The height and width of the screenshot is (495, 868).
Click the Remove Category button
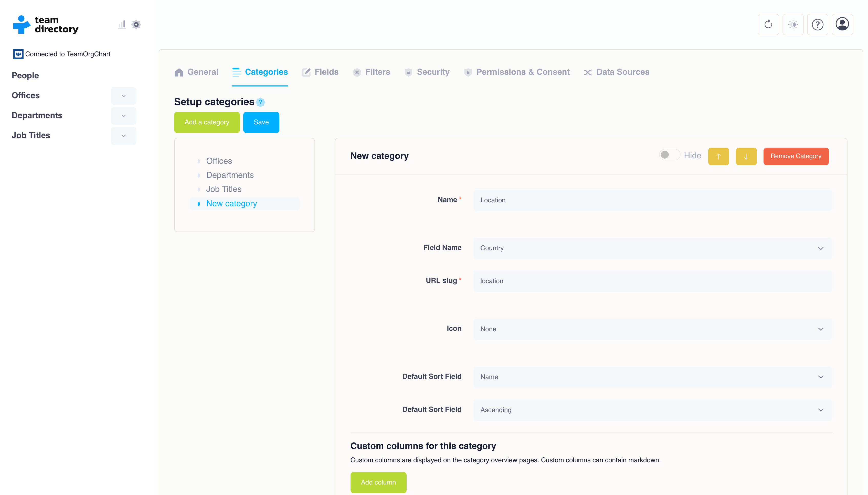pos(796,156)
